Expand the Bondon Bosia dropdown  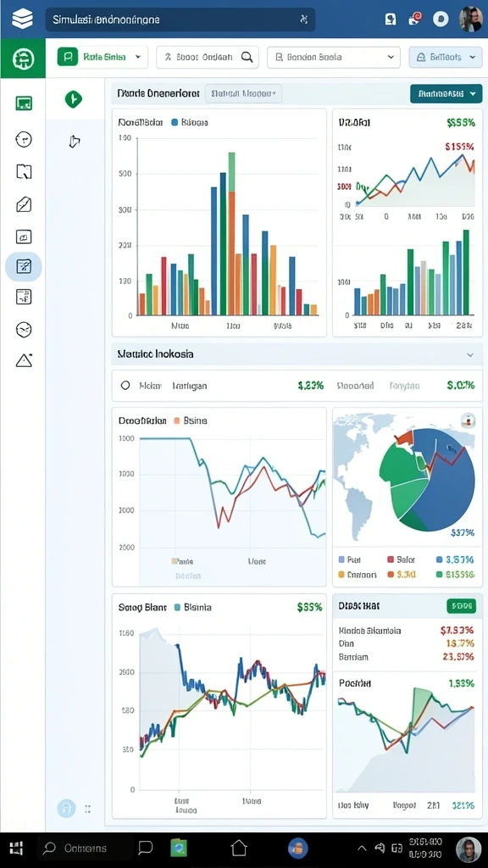pyautogui.click(x=334, y=57)
